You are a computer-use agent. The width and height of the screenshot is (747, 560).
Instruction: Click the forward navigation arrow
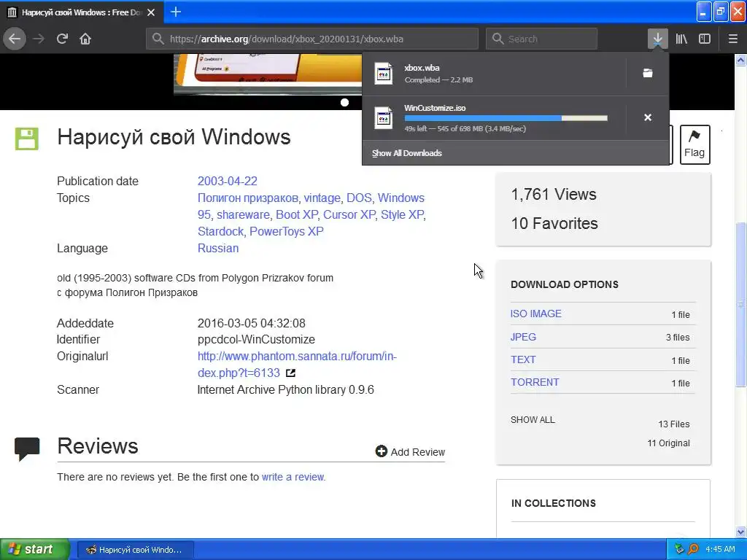point(39,39)
